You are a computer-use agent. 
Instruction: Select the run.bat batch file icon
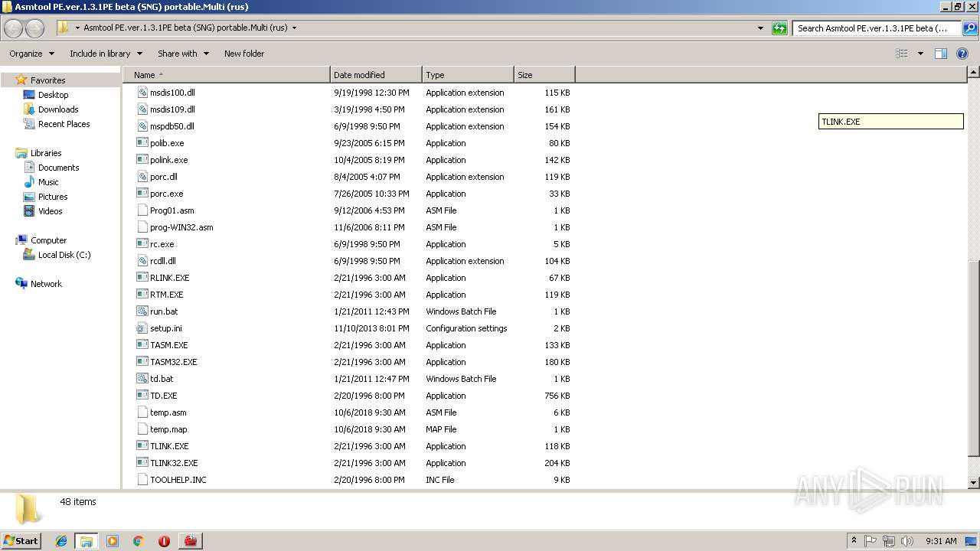coord(142,311)
